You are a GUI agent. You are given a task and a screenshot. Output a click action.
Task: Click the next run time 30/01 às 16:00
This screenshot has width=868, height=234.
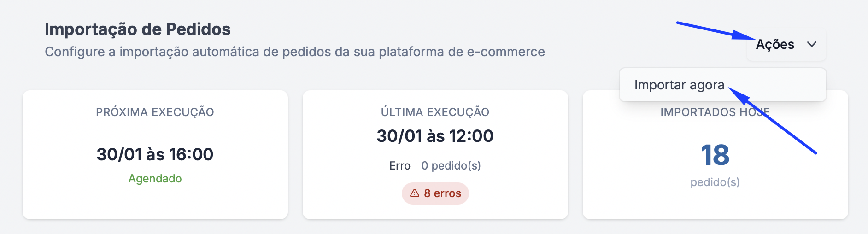tap(155, 154)
